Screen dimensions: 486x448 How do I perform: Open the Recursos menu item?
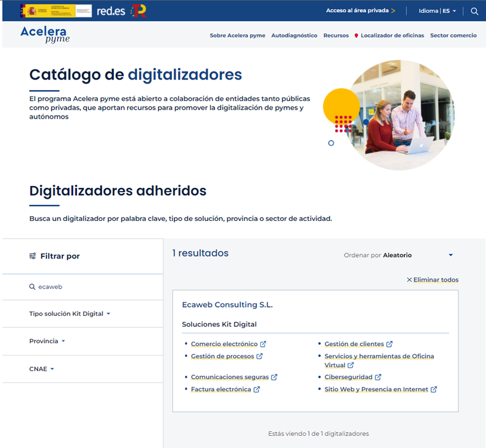coord(336,35)
